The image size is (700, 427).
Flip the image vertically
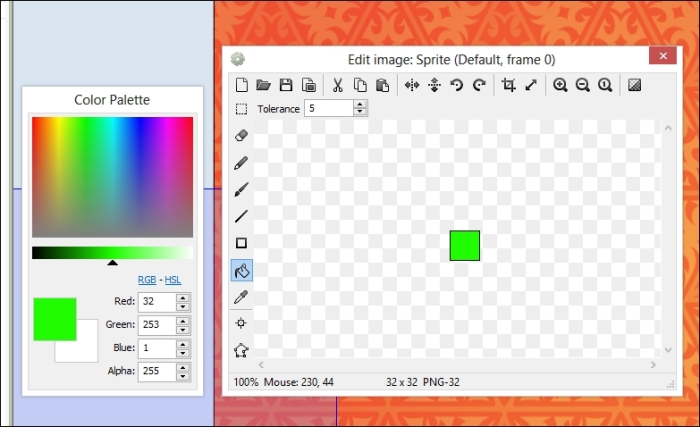tap(434, 84)
